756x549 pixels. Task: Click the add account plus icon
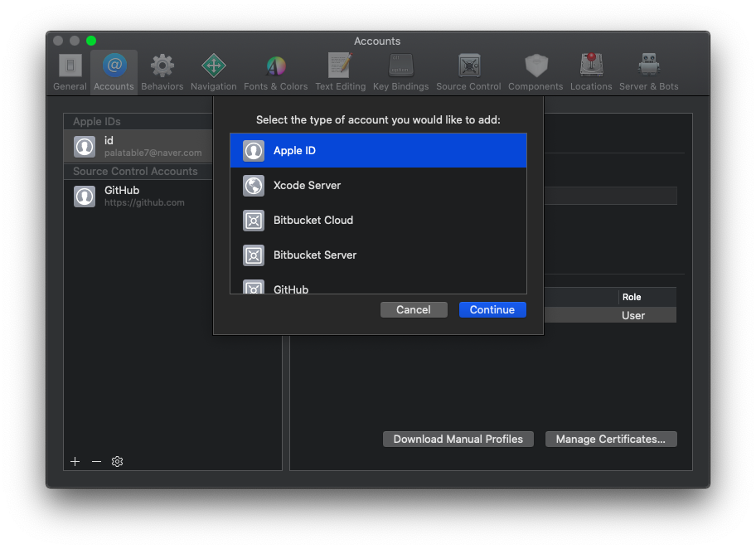click(x=75, y=462)
